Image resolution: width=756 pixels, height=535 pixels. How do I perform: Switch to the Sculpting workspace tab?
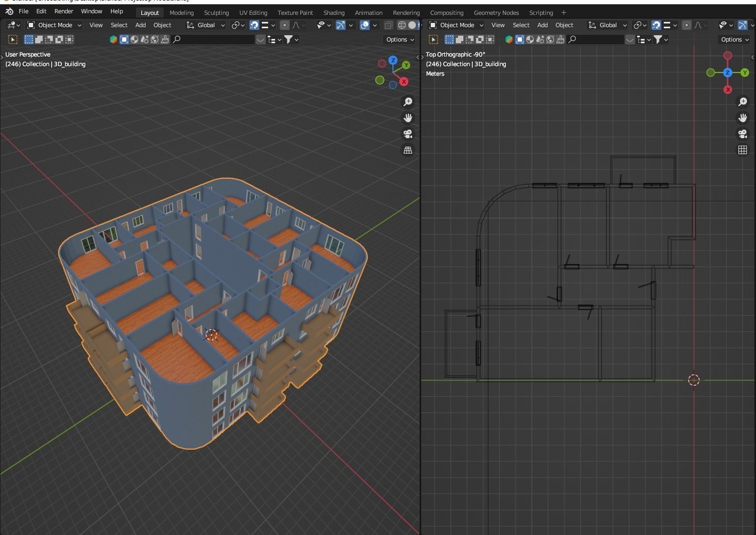tap(216, 13)
